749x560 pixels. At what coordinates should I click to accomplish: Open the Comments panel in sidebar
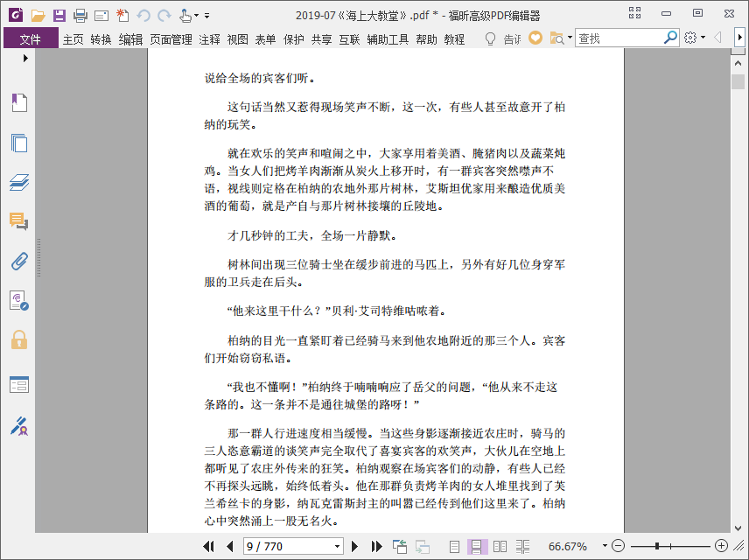[x=19, y=221]
